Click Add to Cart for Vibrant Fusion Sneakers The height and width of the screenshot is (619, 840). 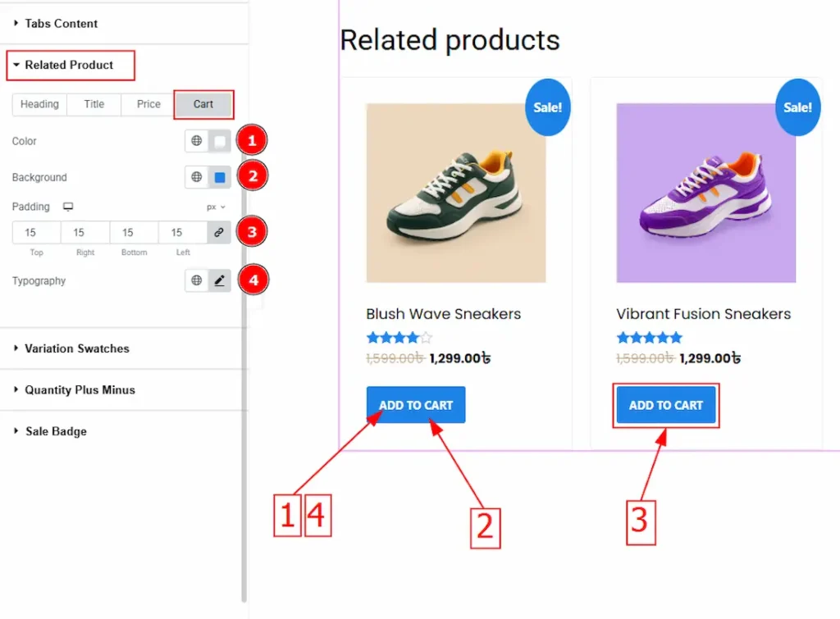point(665,405)
